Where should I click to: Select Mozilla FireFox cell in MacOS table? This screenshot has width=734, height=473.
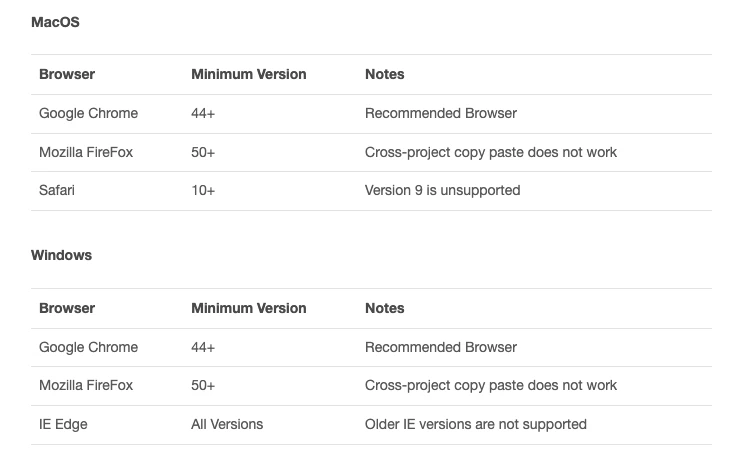[x=86, y=152]
